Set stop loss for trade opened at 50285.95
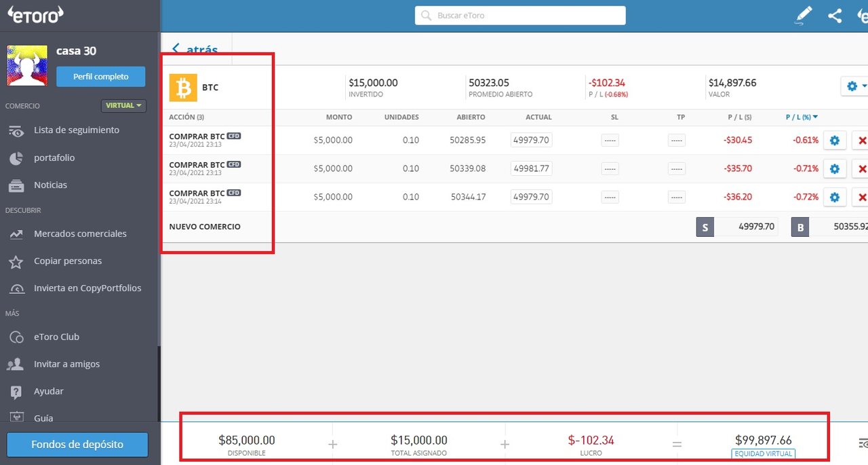 pyautogui.click(x=610, y=141)
